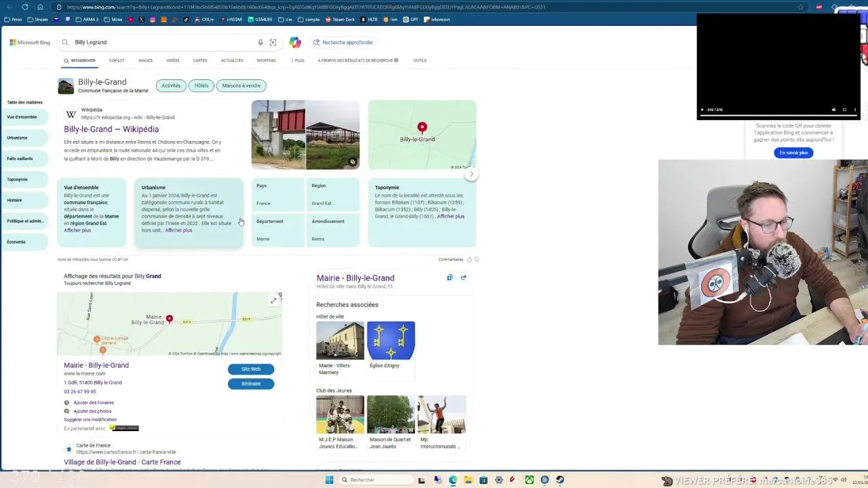Open more options on the video player

pos(855,110)
